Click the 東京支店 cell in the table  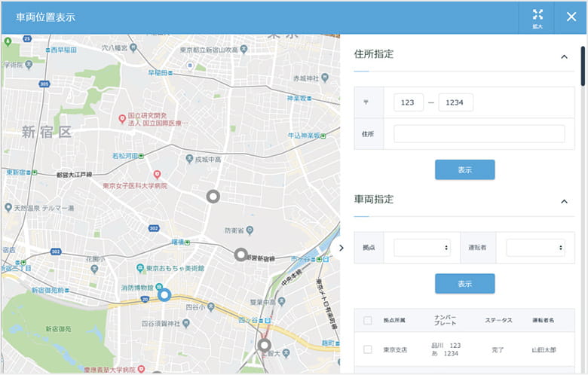(x=395, y=349)
